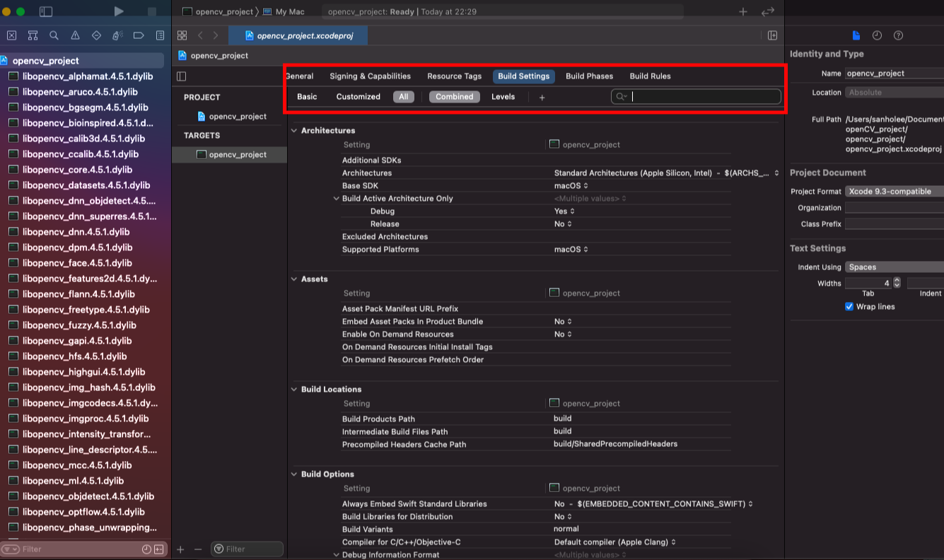The image size is (944, 560).
Task: Open Project Format dropdown
Action: click(895, 192)
